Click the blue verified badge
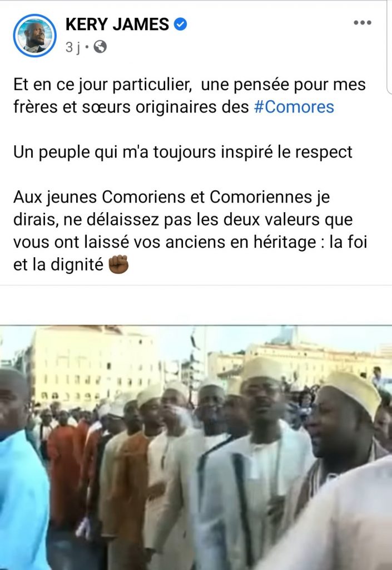 coord(180,24)
